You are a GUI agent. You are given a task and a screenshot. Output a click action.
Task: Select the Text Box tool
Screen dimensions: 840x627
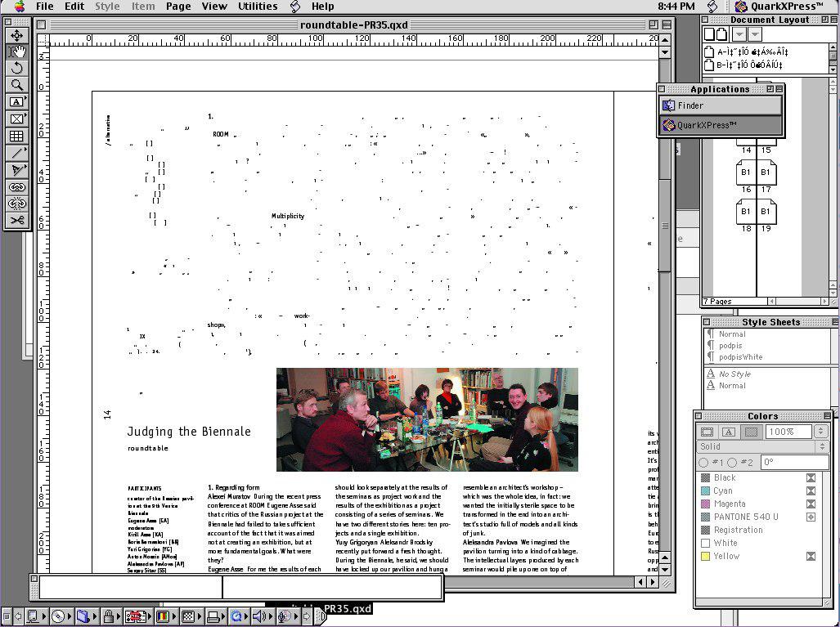(16, 102)
